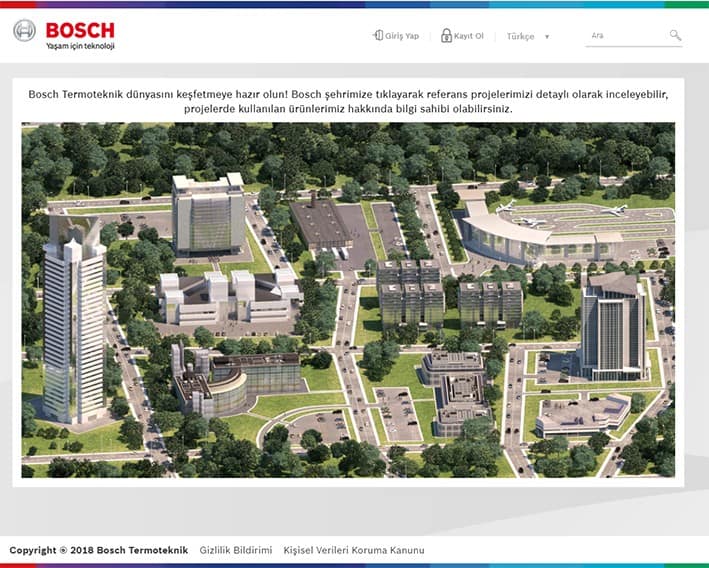The height and width of the screenshot is (568, 709).
Task: Select the dark tower on the right
Action: pos(613,325)
